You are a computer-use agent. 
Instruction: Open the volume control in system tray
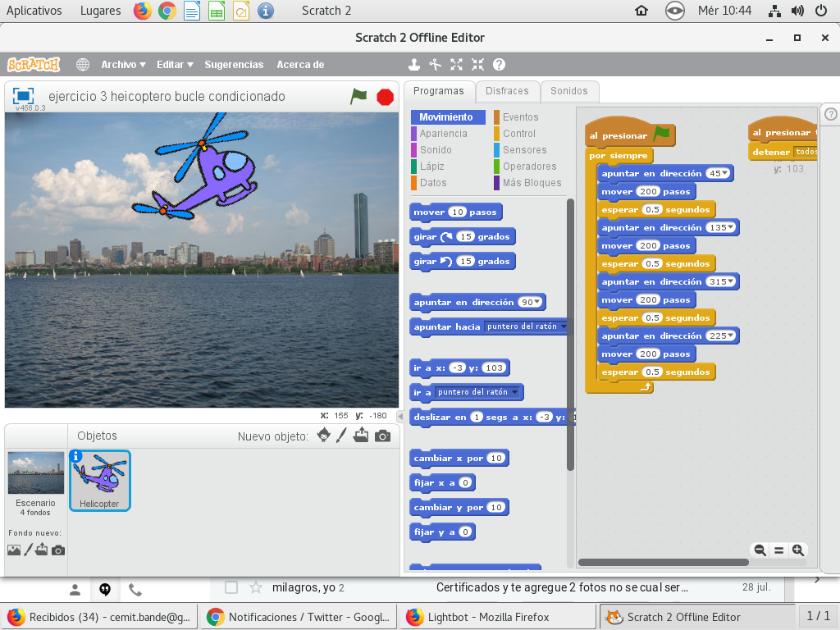pyautogui.click(x=797, y=11)
